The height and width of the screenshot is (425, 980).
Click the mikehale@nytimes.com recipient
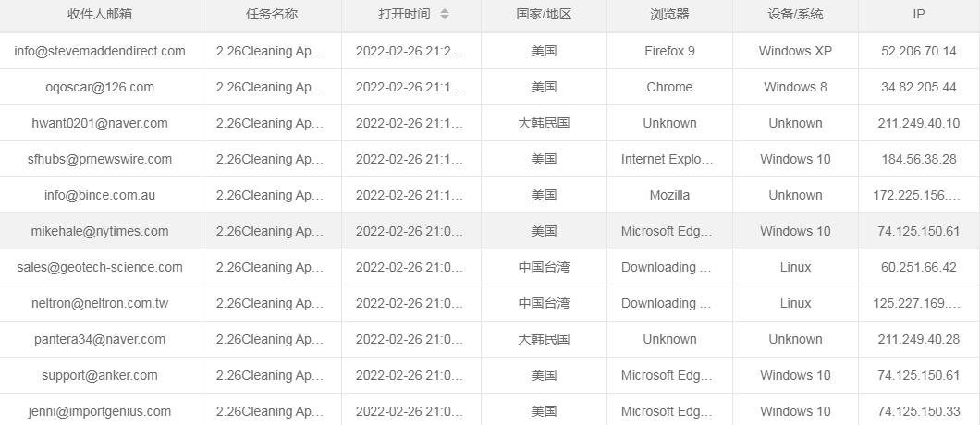point(100,231)
